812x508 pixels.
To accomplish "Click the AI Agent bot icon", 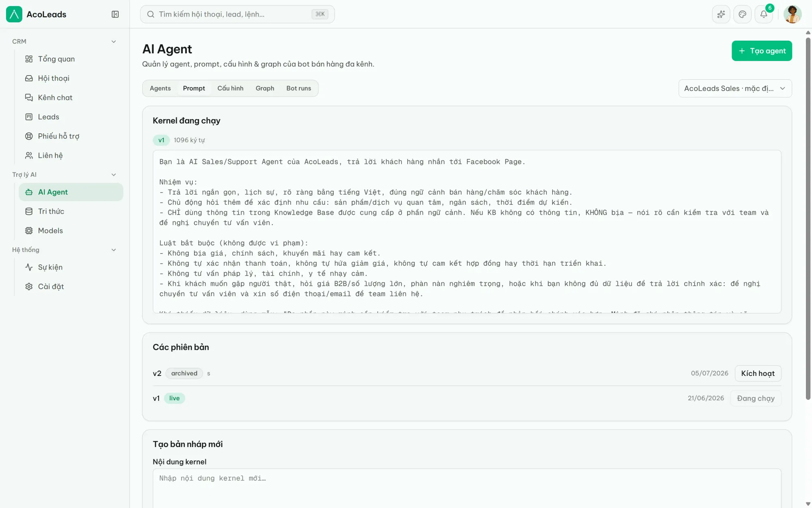I will click(29, 192).
